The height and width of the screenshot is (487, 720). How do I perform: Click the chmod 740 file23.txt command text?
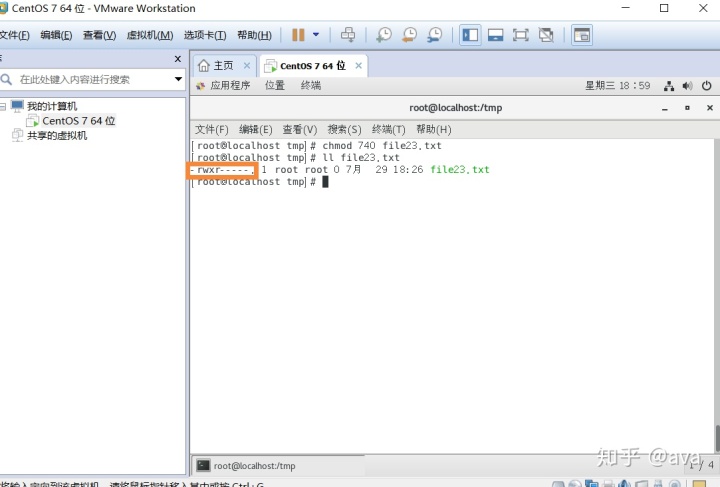(x=382, y=146)
